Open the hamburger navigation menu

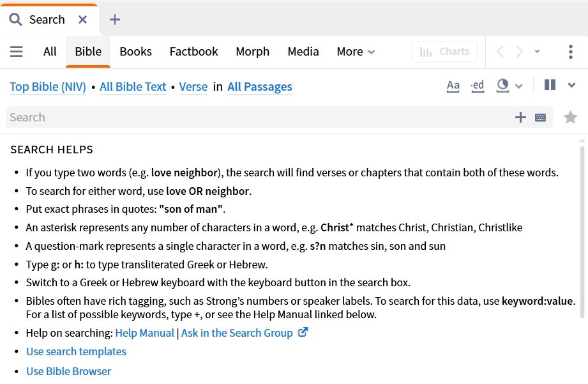[x=16, y=51]
